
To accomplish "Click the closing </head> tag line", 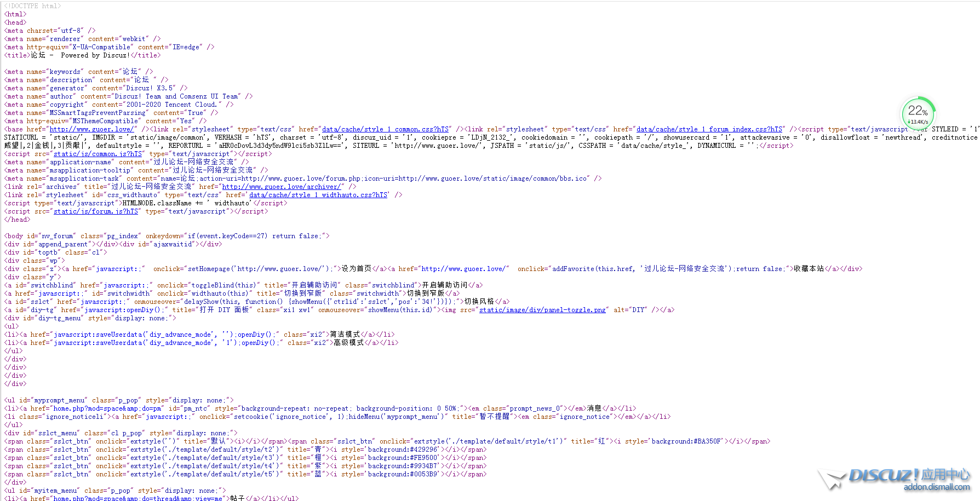I will point(17,220).
